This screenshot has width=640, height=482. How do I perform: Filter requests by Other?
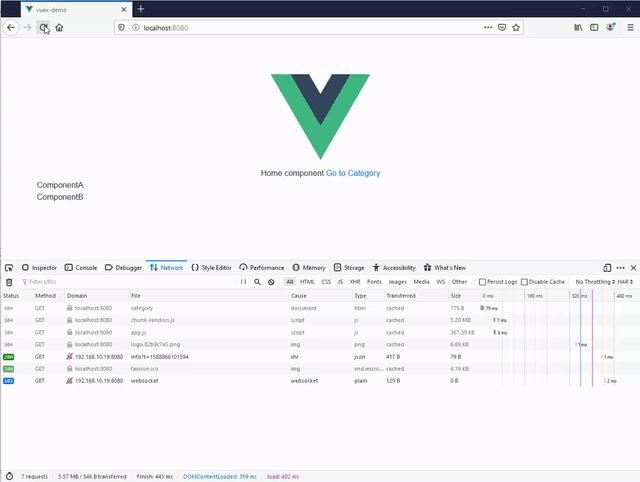(459, 282)
